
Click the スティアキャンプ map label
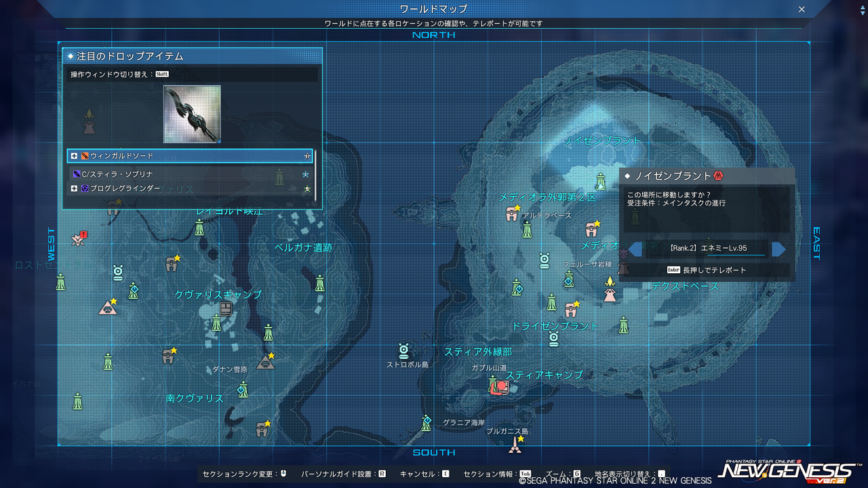pyautogui.click(x=545, y=375)
